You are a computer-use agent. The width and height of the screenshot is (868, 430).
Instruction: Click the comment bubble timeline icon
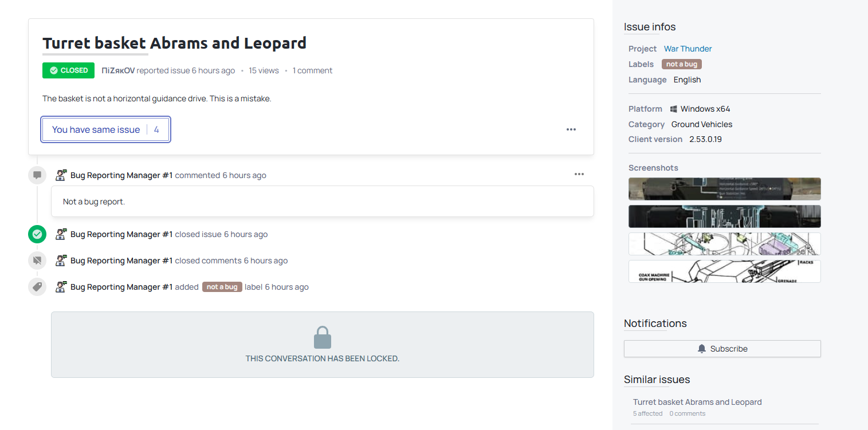37,175
